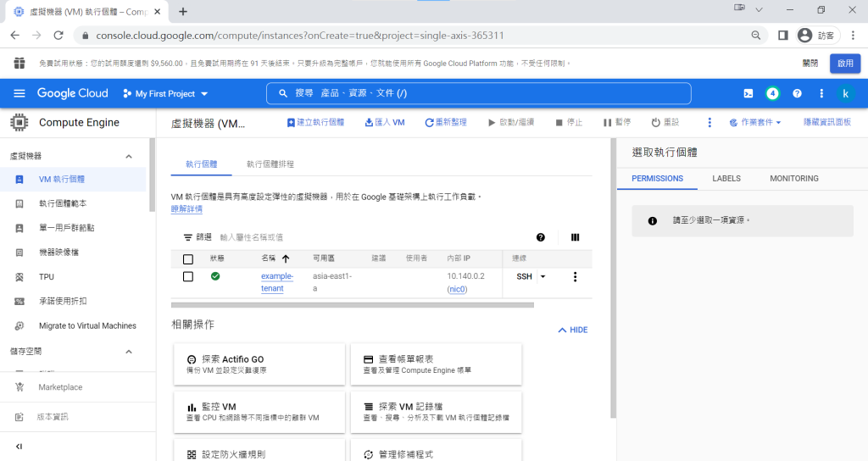The width and height of the screenshot is (868, 461).
Task: Collapse sidebar with the bottom arrow icon
Action: pos(19,447)
